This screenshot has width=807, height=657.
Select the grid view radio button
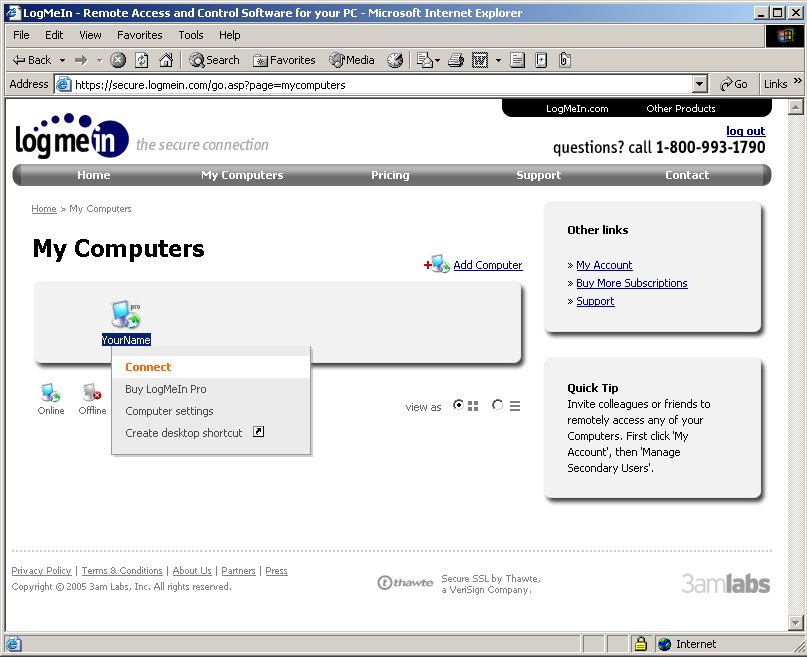click(x=458, y=405)
